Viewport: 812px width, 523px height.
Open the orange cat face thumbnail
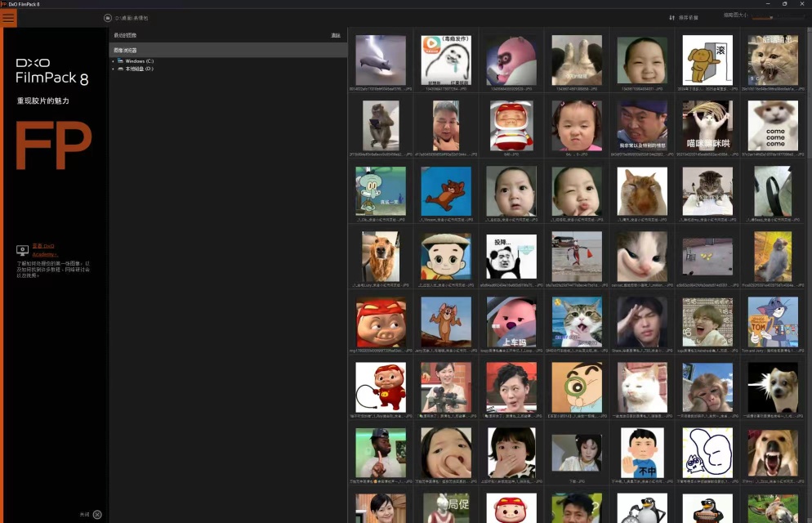point(642,191)
